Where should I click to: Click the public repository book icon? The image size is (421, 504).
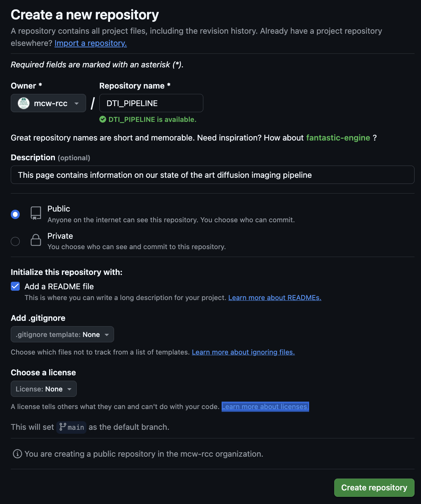(36, 213)
